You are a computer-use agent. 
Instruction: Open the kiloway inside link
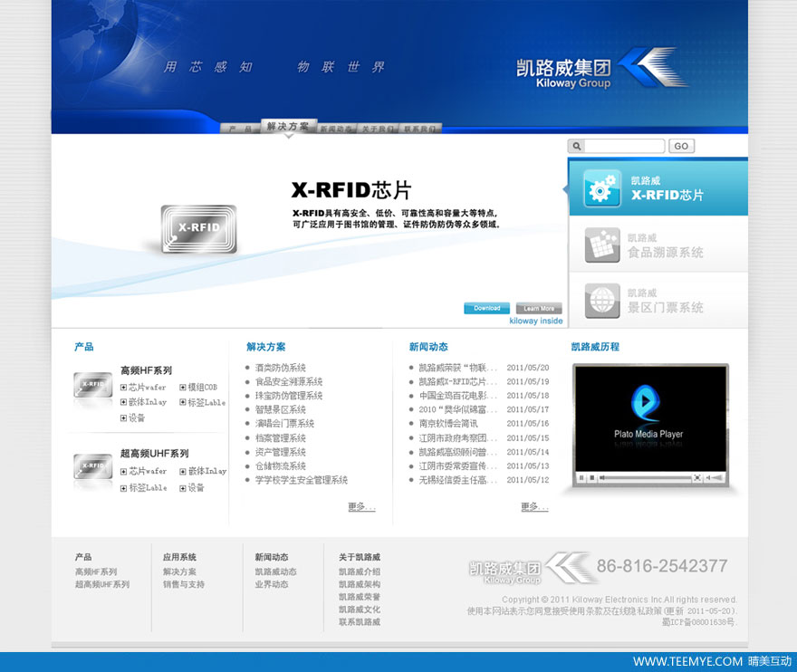[536, 321]
